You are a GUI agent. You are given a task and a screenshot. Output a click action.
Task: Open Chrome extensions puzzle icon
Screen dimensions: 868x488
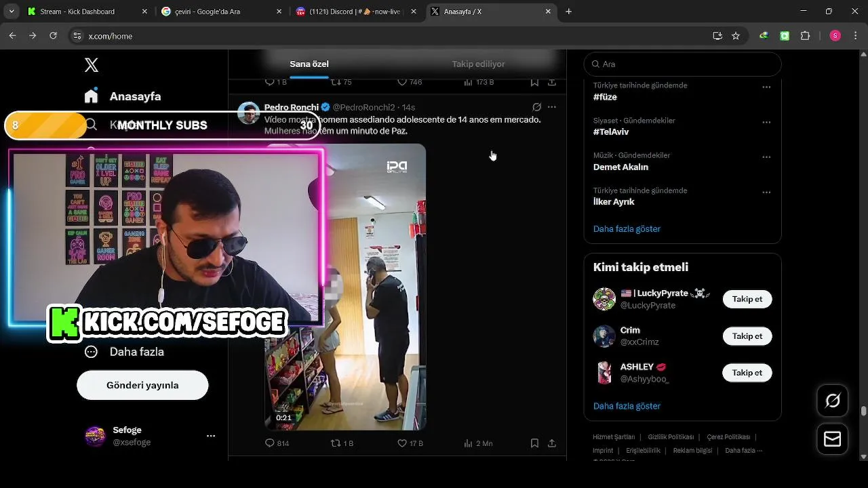(x=806, y=36)
